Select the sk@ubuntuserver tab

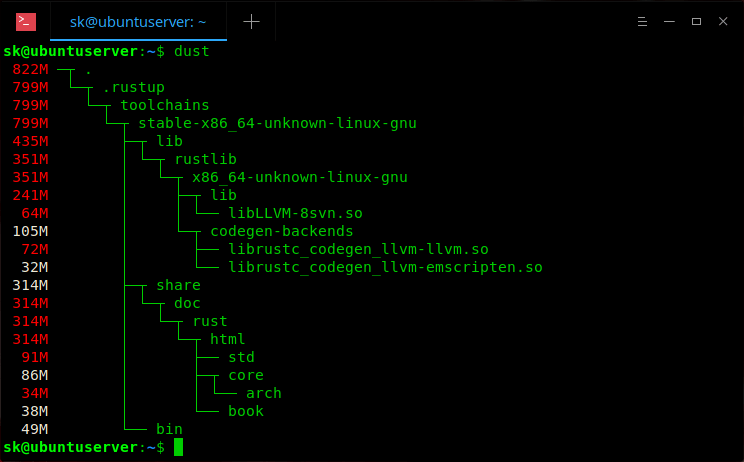(138, 21)
